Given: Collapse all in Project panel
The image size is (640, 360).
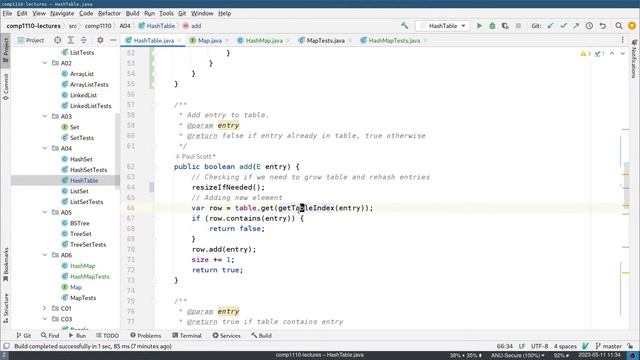Looking at the screenshot, I should point(84,40).
